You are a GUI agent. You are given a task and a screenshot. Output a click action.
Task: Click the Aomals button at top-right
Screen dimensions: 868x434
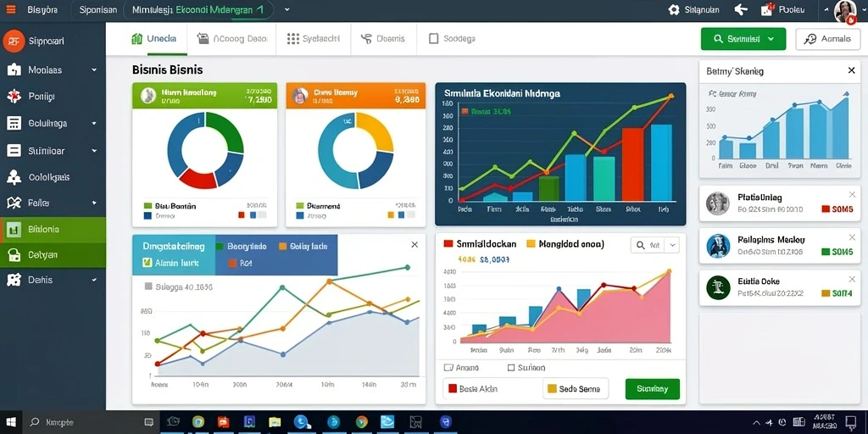point(827,39)
